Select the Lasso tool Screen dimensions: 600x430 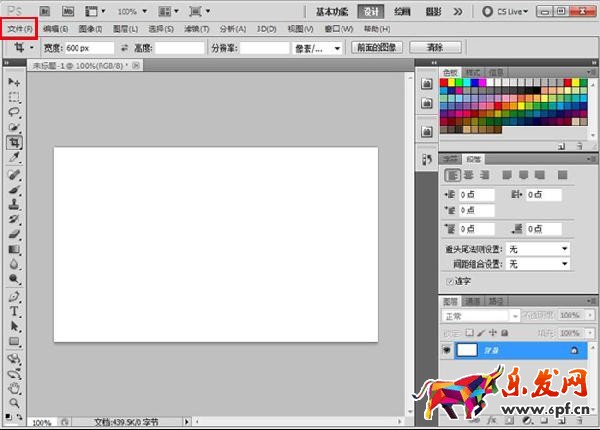(x=14, y=112)
